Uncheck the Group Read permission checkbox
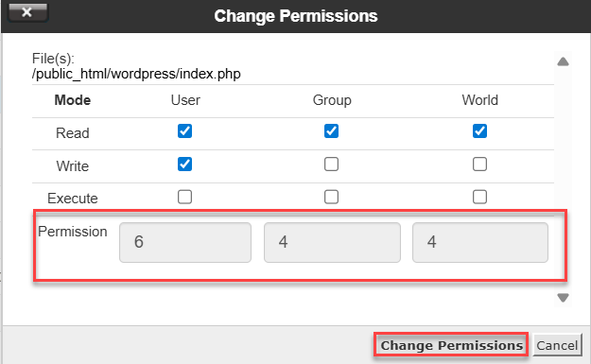591x364 pixels. coord(331,131)
